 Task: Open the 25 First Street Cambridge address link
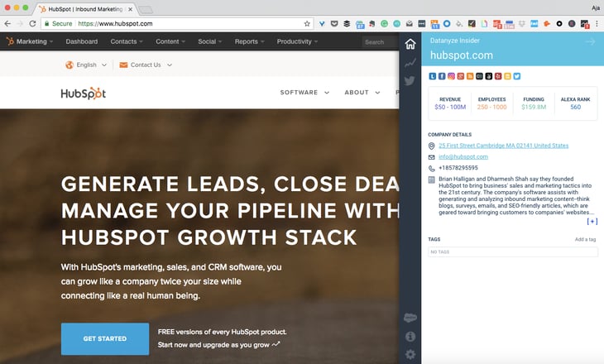click(x=503, y=146)
